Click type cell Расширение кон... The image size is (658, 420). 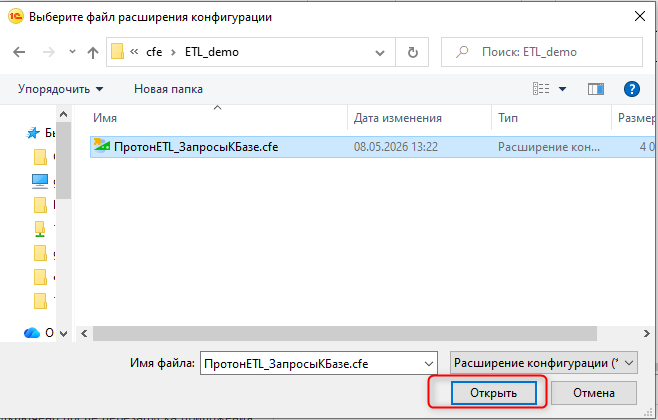tap(548, 147)
